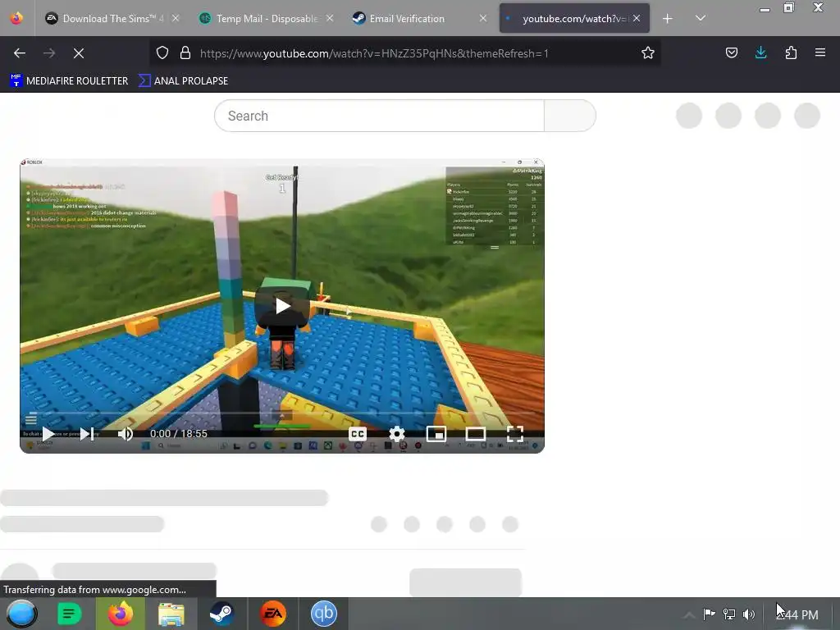Switch to Email Verification tab
Viewport: 840px width, 630px height.
pyautogui.click(x=420, y=18)
